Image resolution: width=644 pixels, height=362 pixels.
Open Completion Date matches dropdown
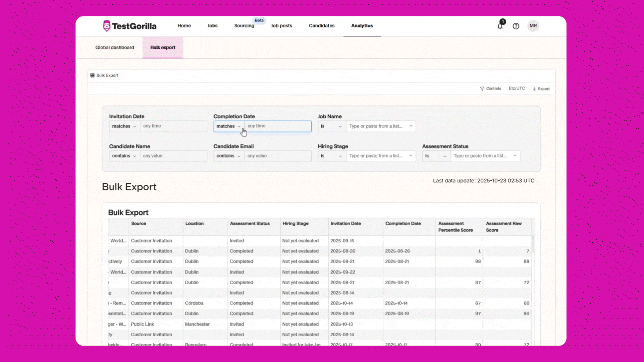229,126
